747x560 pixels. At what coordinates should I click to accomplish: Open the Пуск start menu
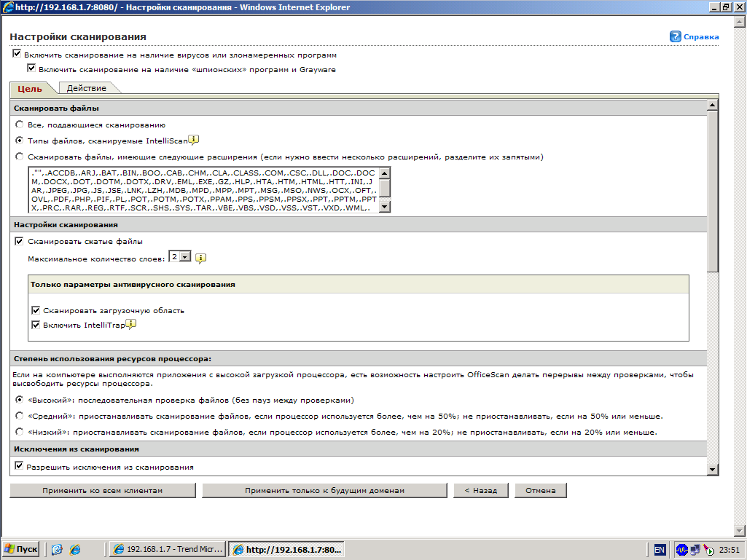[20, 550]
